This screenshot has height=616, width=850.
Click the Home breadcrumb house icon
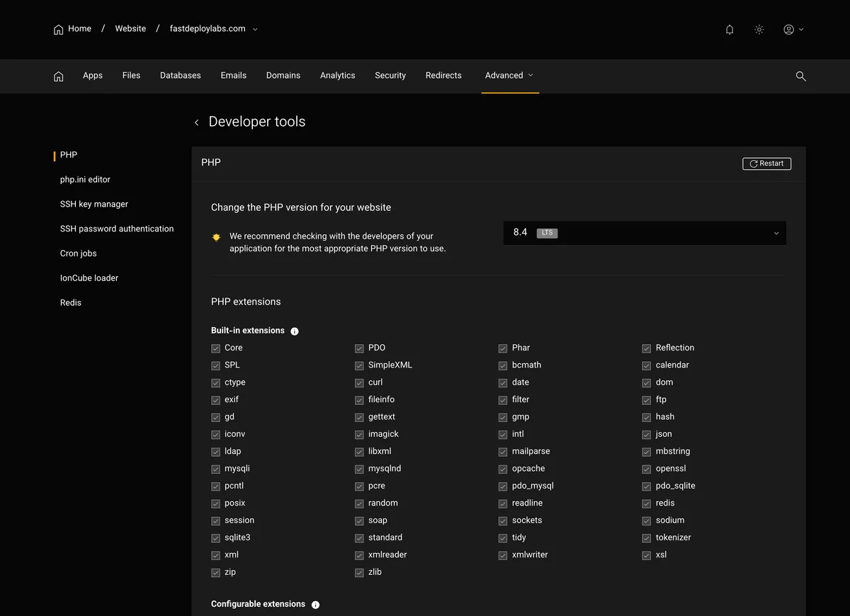point(59,30)
